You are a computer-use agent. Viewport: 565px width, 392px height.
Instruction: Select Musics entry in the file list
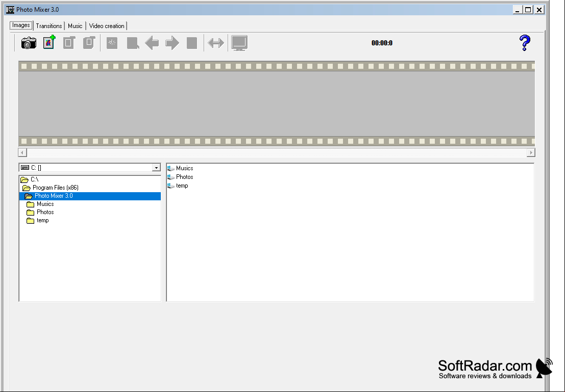(180, 168)
